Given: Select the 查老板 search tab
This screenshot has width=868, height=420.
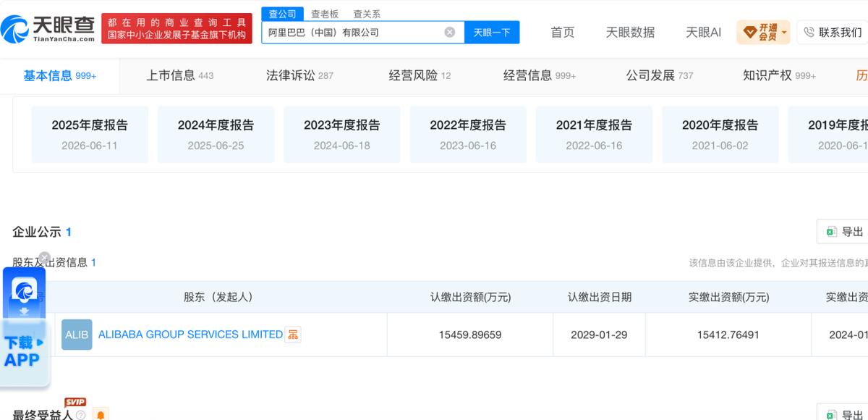Looking at the screenshot, I should [x=325, y=14].
